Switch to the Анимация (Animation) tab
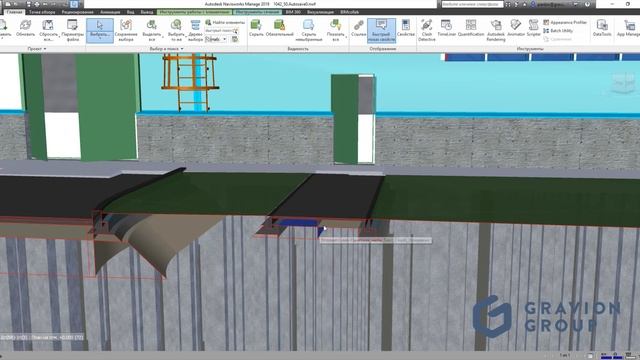This screenshot has width=640, height=360. pos(110,12)
